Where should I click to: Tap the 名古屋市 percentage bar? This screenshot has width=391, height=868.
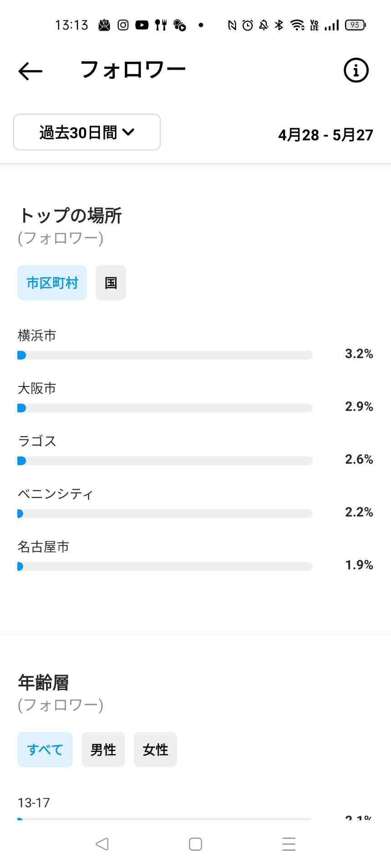coord(165,566)
